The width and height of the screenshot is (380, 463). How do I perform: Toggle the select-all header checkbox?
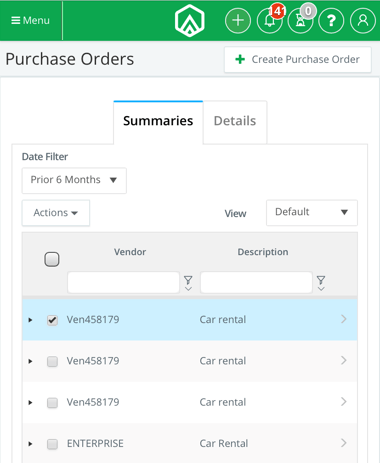(x=52, y=259)
